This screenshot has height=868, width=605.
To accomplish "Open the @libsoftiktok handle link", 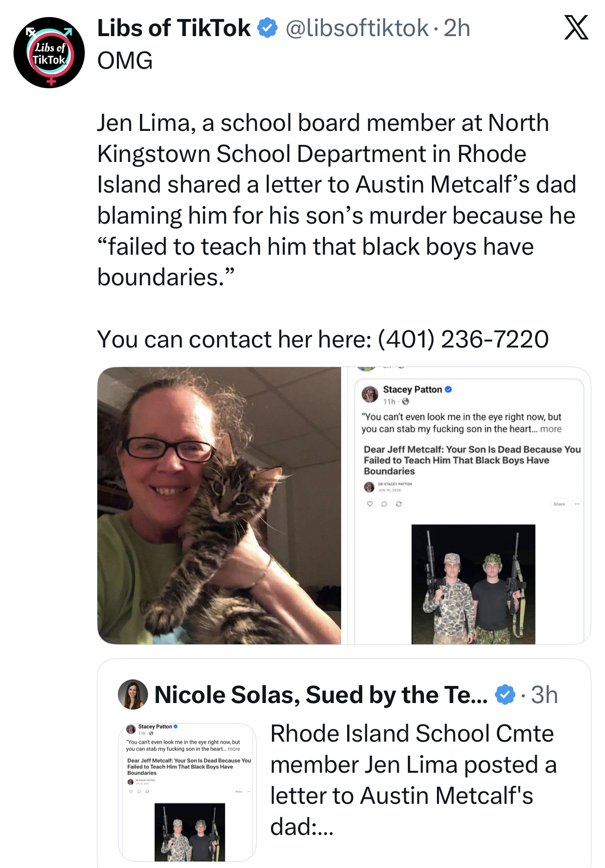I will pos(357,28).
